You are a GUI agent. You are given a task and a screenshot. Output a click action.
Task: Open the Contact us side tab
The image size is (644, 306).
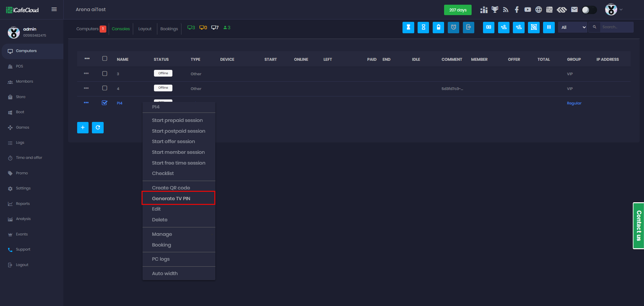point(638,226)
